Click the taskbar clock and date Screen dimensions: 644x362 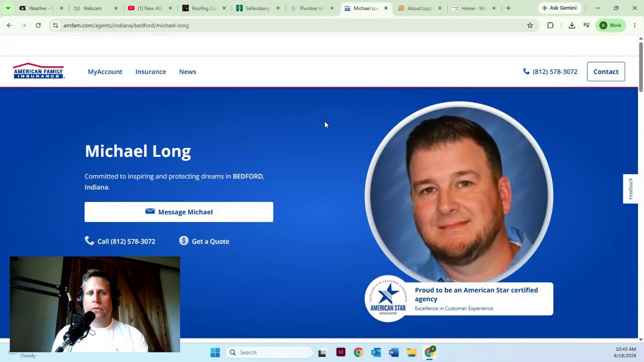click(x=625, y=352)
